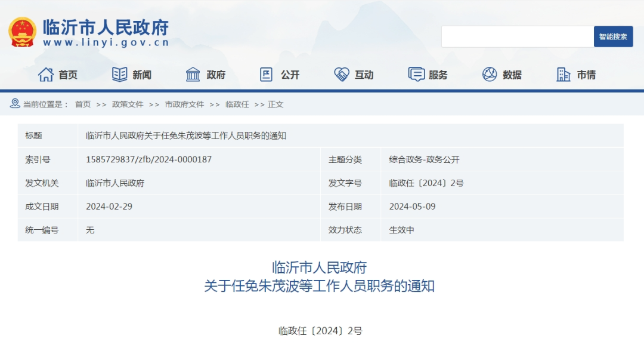The height and width of the screenshot is (351, 644).
Task: Select document number 临政任〔2024〕2号 in table
Action: click(426, 183)
